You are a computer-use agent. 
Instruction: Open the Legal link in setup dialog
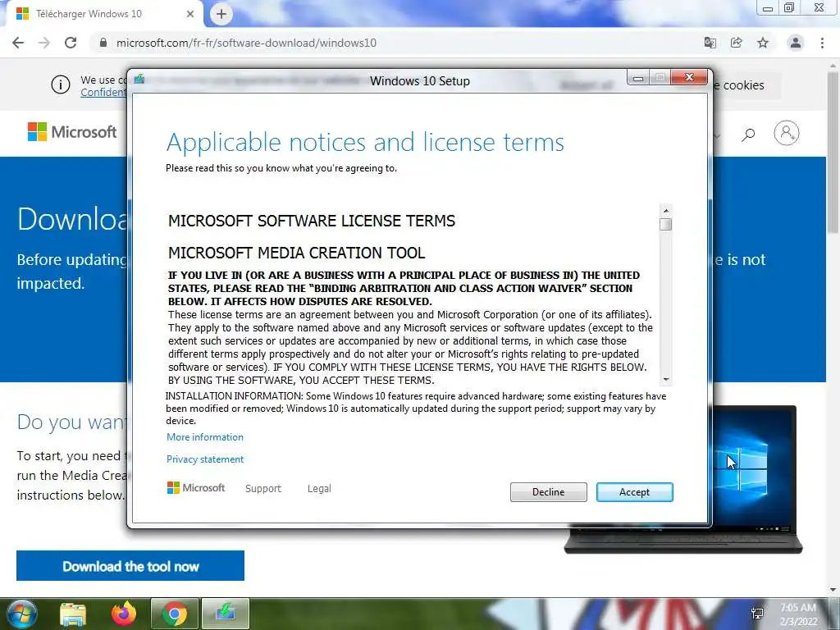pyautogui.click(x=319, y=489)
